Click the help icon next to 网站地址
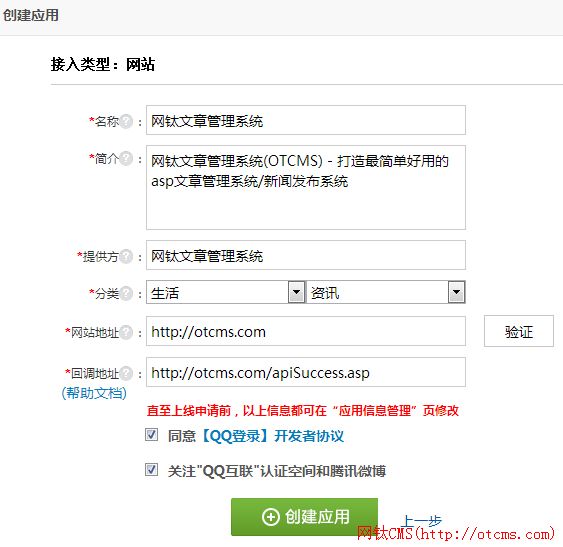Screen dimensions: 563x547 tap(126, 332)
